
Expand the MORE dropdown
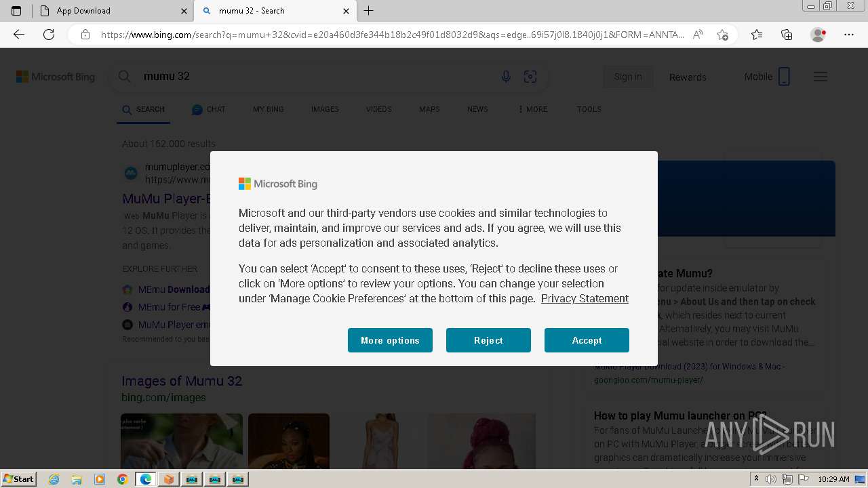532,109
